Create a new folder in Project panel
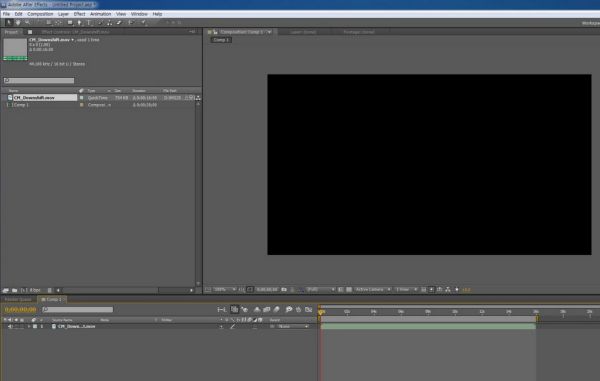Image resolution: width=600 pixels, height=381 pixels. coord(15,290)
